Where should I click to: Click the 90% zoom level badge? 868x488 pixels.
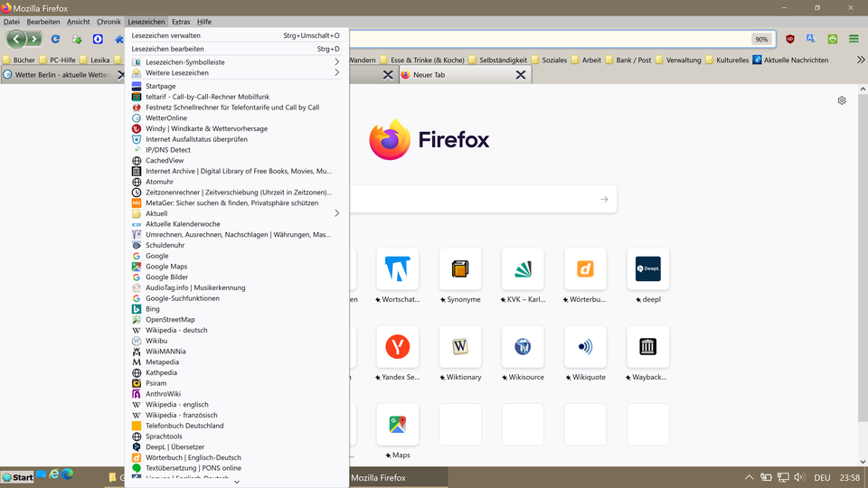(x=761, y=39)
